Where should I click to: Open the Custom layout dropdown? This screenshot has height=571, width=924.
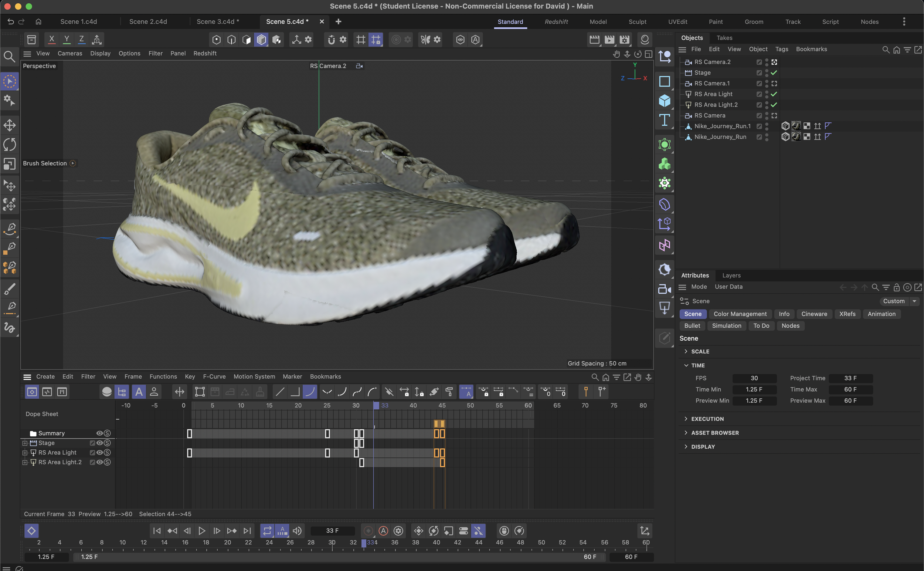pyautogui.click(x=899, y=301)
